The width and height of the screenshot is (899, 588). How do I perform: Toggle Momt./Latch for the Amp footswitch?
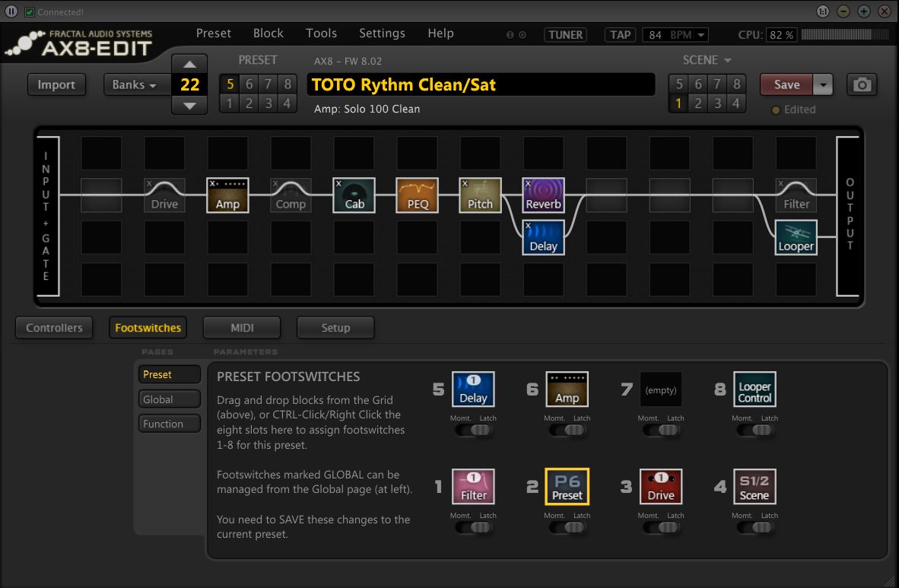567,429
